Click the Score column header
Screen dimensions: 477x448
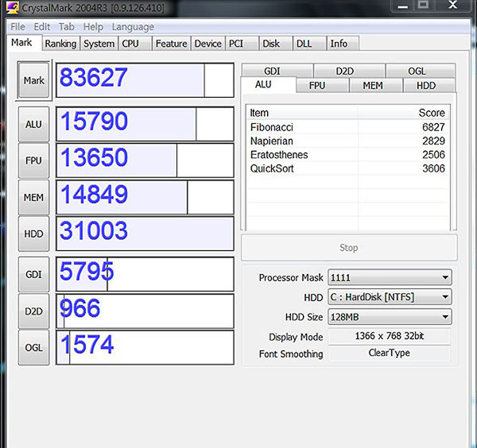coord(403,113)
